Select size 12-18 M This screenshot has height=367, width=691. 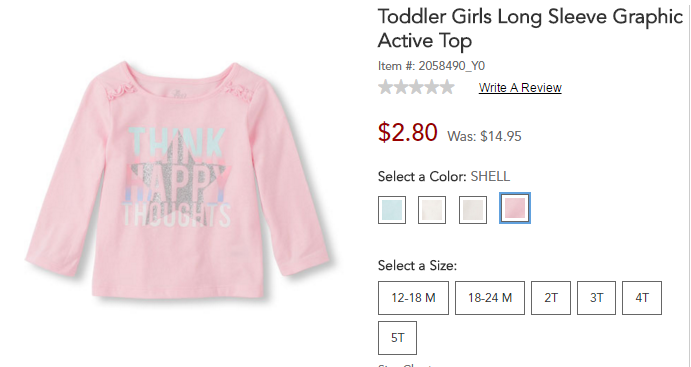coord(413,298)
